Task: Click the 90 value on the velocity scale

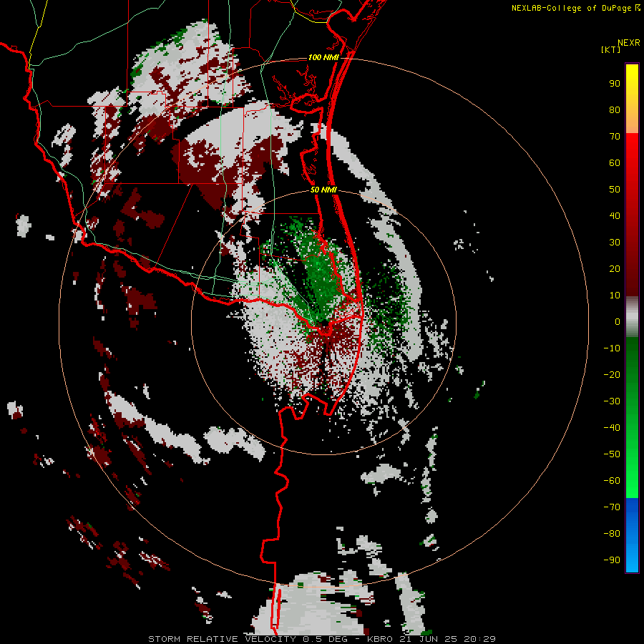Action: (615, 84)
